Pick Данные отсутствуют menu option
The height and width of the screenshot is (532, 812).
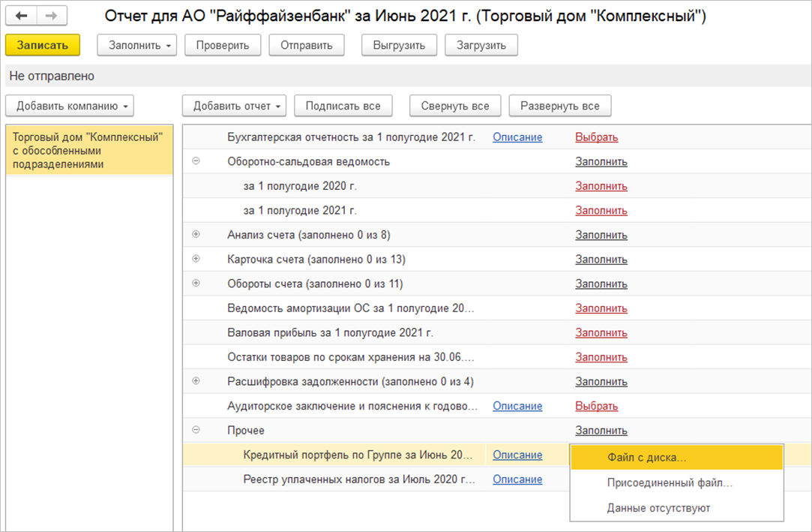tap(658, 508)
